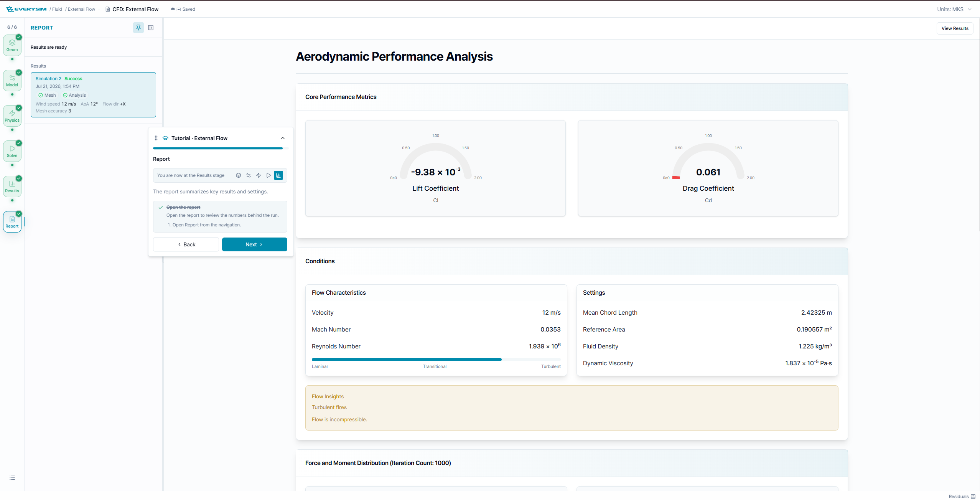Click the results chart icon in tutorial
Image resolution: width=980 pixels, height=500 pixels.
pyautogui.click(x=278, y=175)
